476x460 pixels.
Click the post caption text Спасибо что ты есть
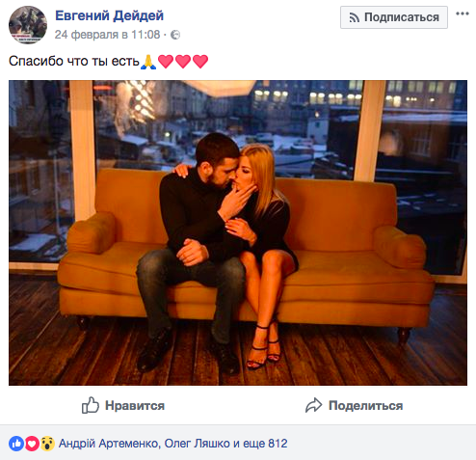tap(74, 61)
